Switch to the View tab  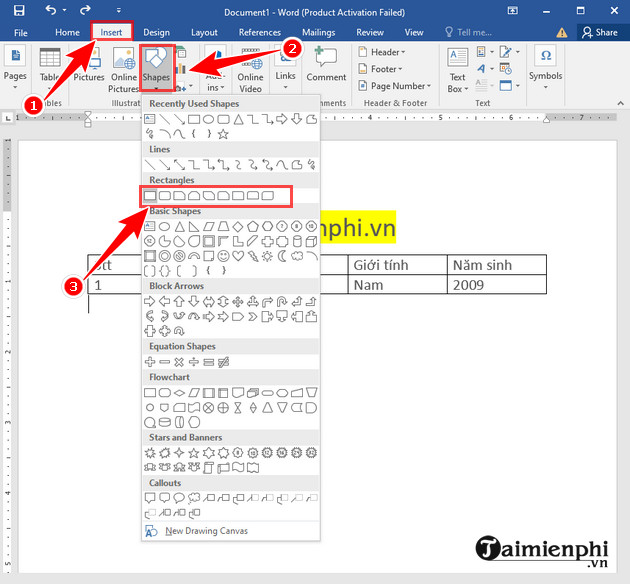pyautogui.click(x=414, y=33)
